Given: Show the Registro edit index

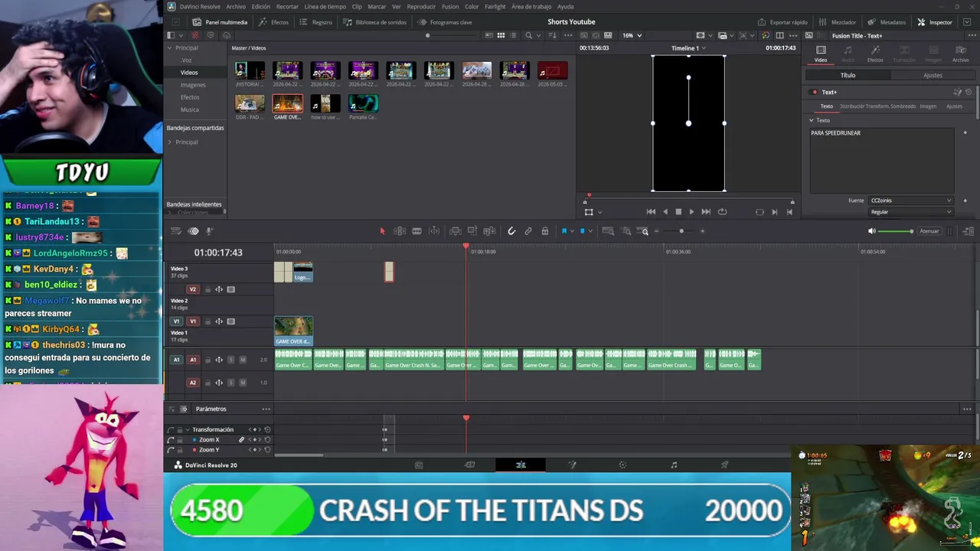Looking at the screenshot, I should click(x=316, y=22).
